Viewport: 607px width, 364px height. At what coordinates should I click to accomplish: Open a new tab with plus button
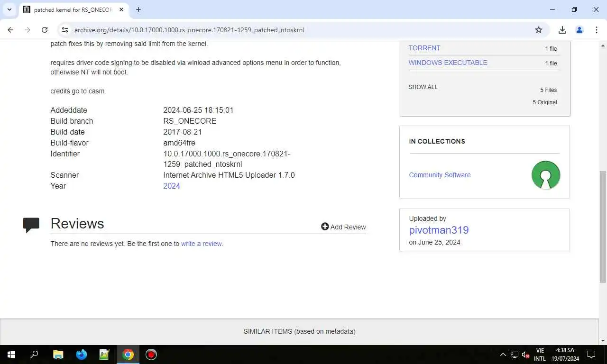point(138,9)
